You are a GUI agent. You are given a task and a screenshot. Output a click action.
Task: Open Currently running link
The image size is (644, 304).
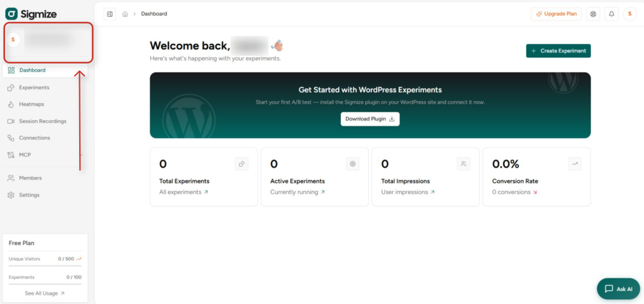pyautogui.click(x=297, y=192)
